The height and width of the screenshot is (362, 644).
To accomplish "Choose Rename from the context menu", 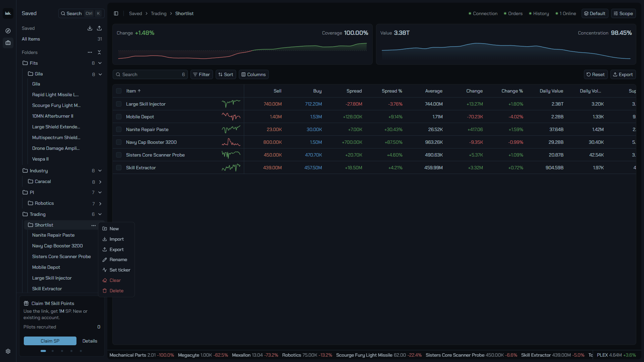I will pyautogui.click(x=116, y=260).
